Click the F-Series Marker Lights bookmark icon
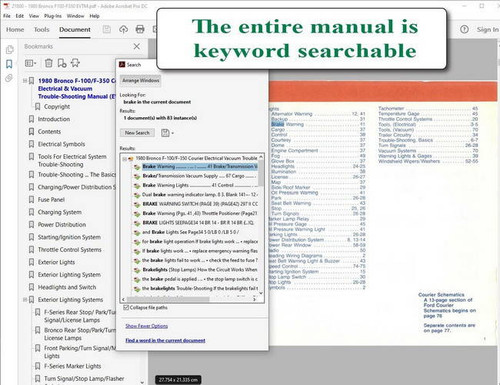Image resolution: width=500 pixels, height=385 pixels. pos(38,366)
